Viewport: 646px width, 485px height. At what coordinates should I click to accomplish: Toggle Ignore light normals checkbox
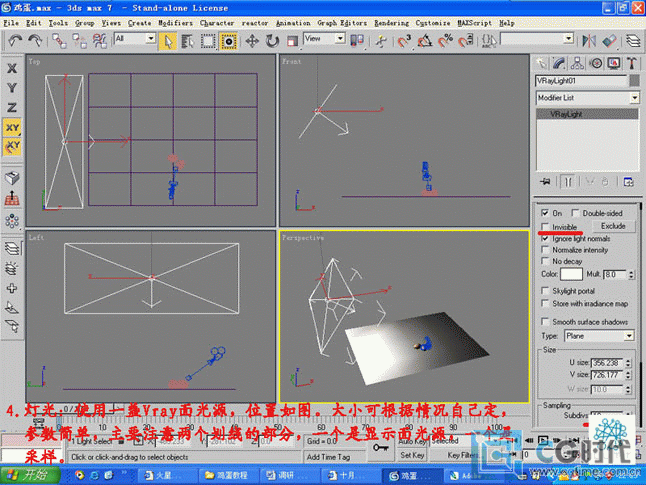click(x=545, y=239)
